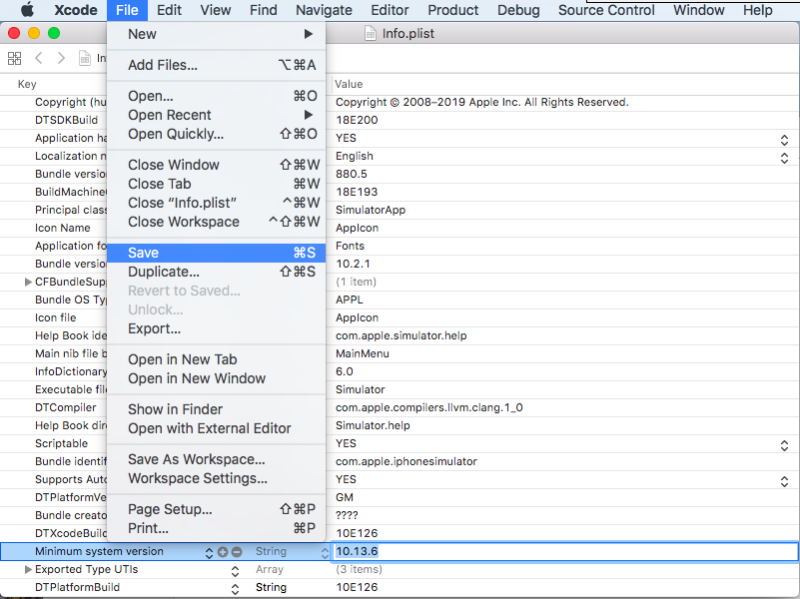This screenshot has width=800, height=599.
Task: Open the Exported Type UTIs key popup
Action: coord(235,571)
